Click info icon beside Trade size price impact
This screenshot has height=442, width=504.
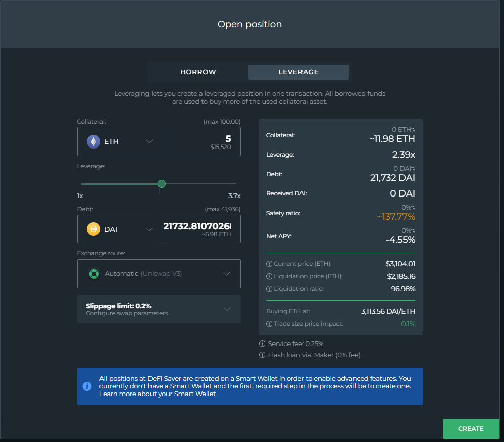coord(269,324)
